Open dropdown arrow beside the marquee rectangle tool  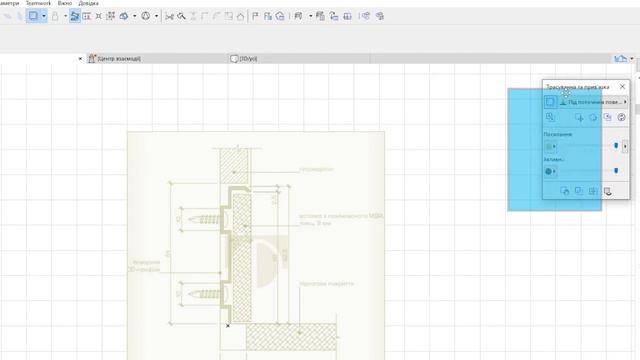tap(44, 16)
